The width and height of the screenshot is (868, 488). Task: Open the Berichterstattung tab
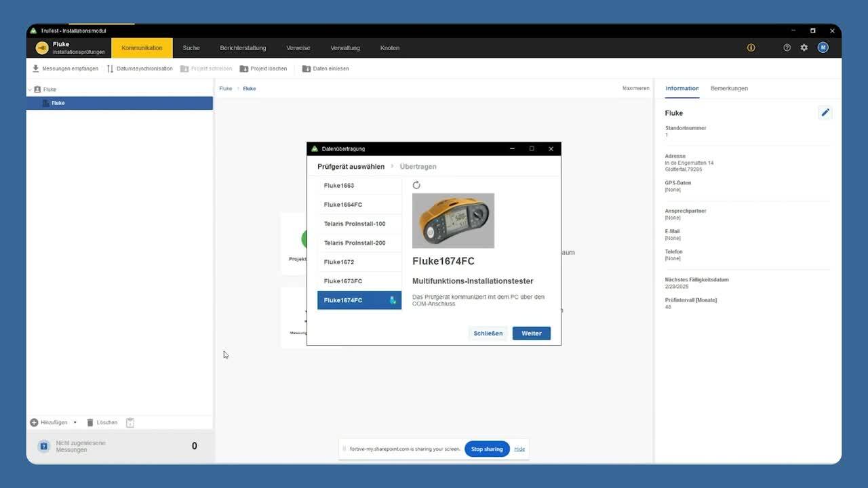pyautogui.click(x=243, y=48)
